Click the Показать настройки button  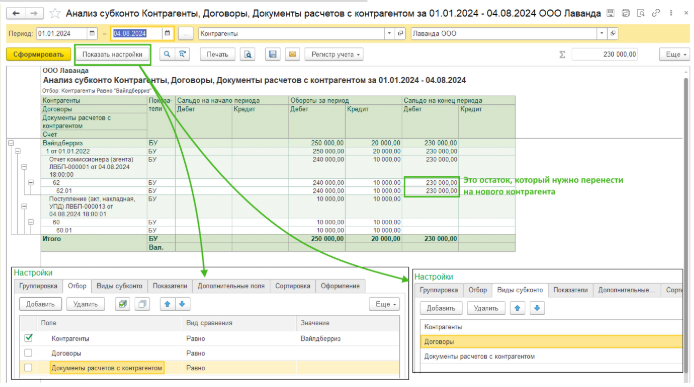112,54
